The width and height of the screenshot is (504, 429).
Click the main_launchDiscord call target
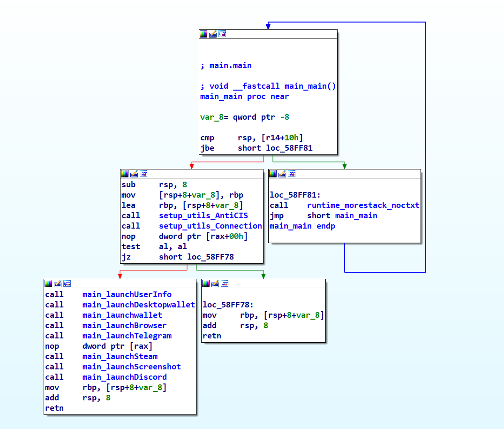coord(124,377)
